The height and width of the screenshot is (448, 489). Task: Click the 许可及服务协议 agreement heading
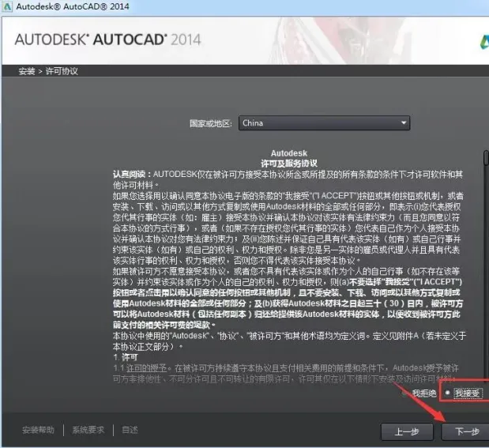click(x=289, y=164)
